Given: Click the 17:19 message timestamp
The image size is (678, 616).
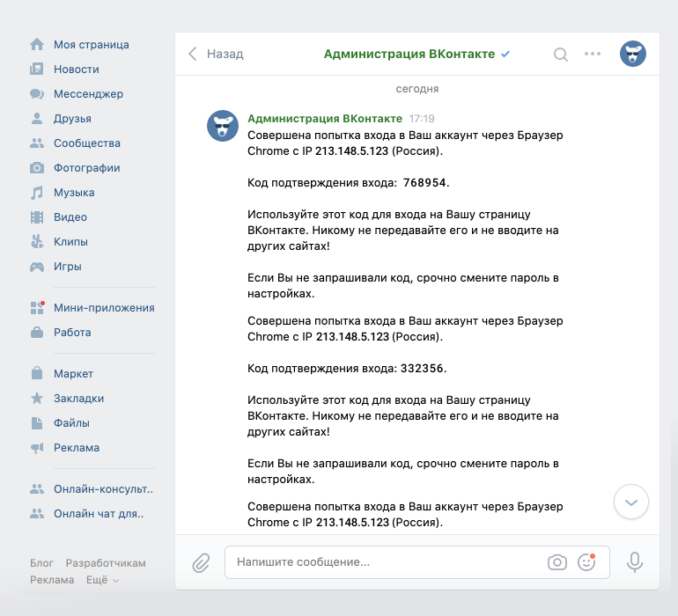Looking at the screenshot, I should pyautogui.click(x=422, y=119).
